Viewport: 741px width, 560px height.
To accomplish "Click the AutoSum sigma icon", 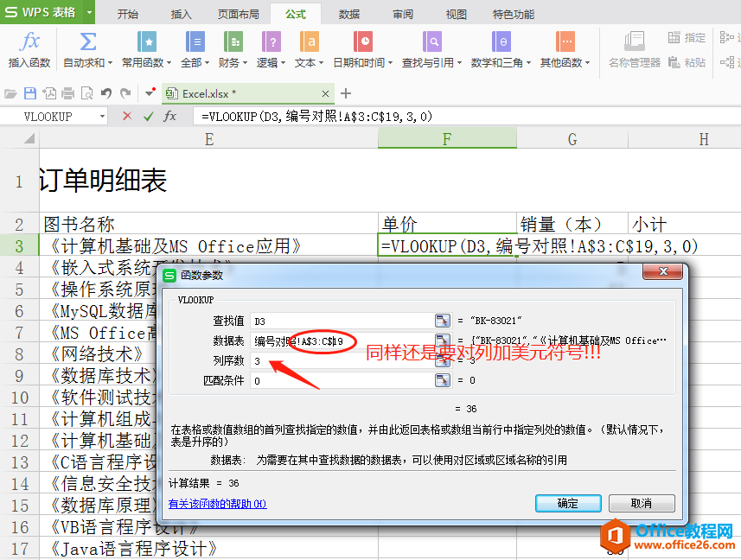I will pyautogui.click(x=88, y=41).
